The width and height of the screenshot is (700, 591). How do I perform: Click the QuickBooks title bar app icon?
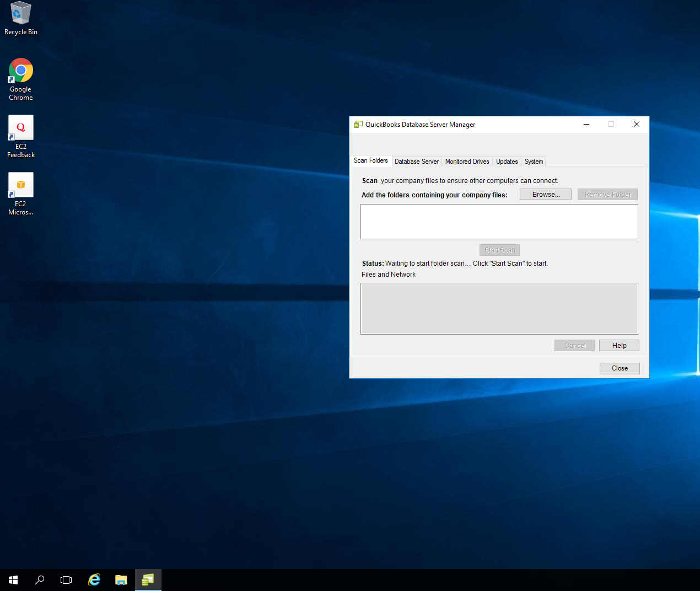[x=358, y=125]
